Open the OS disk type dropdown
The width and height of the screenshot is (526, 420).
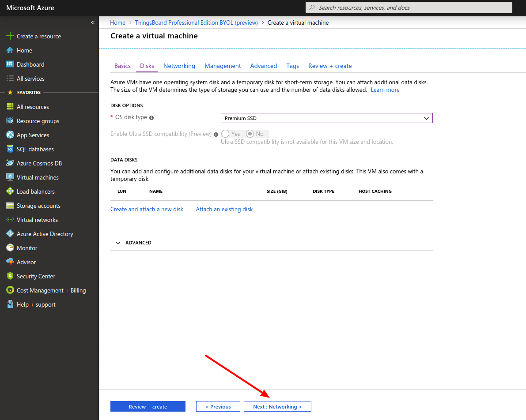click(x=327, y=118)
